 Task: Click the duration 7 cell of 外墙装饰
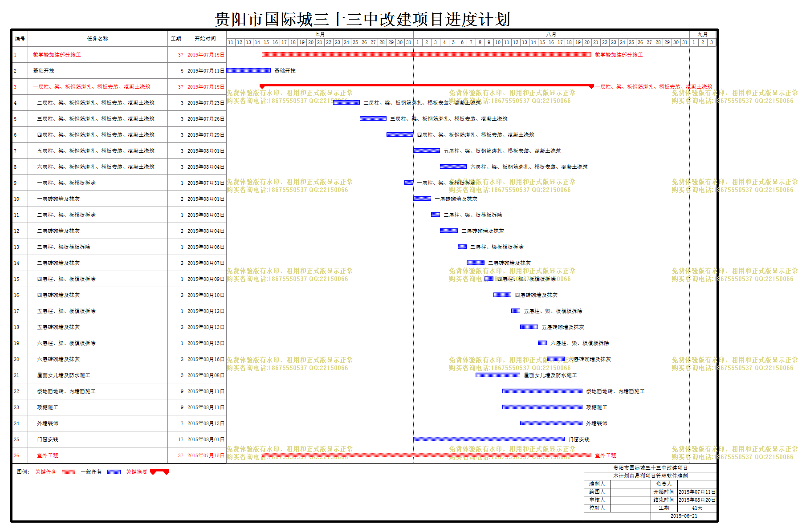pos(176,423)
